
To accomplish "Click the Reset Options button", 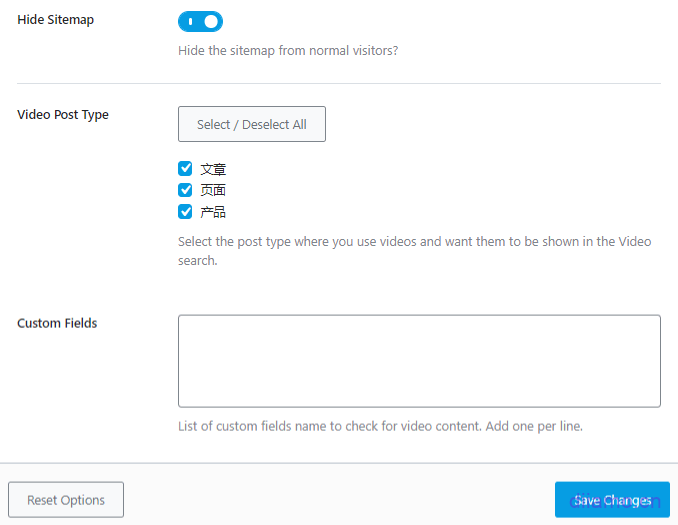I will click(x=66, y=500).
